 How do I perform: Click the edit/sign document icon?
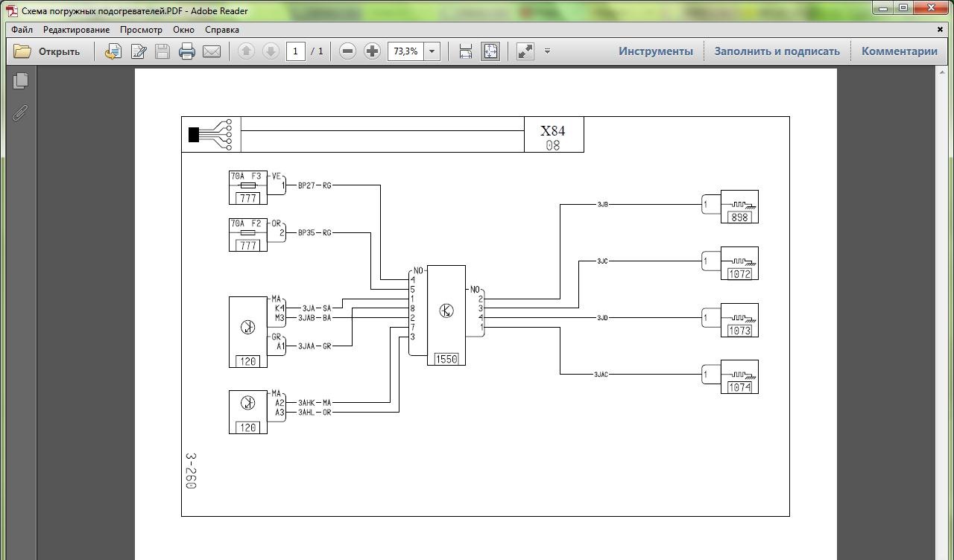139,51
